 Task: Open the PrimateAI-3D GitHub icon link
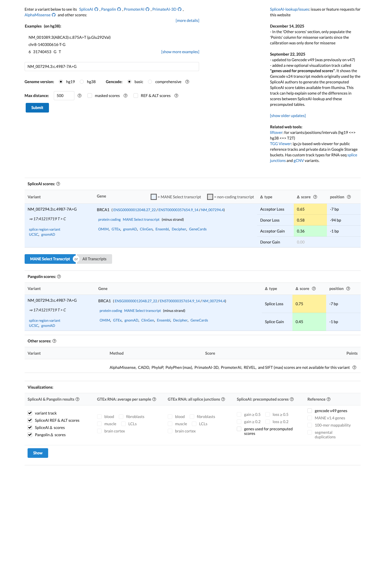(x=180, y=9)
